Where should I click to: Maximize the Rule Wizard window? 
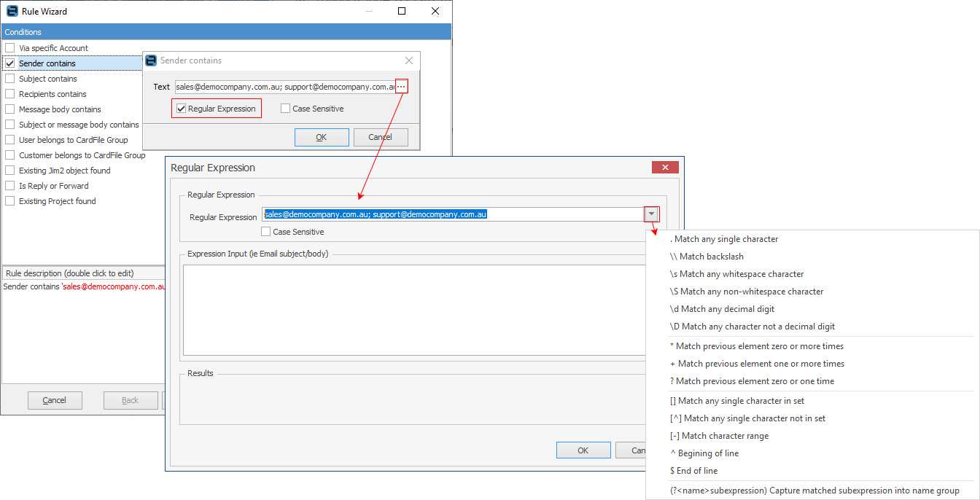click(402, 11)
